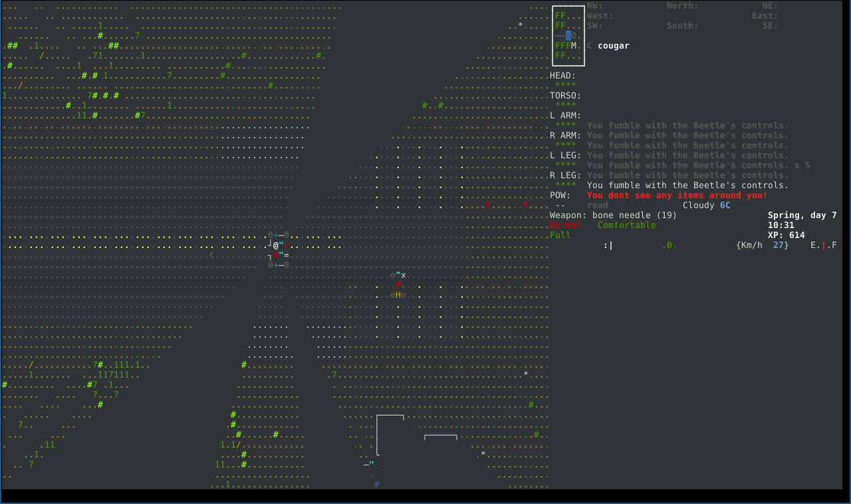Select the gray C cougar on the map

click(212, 255)
